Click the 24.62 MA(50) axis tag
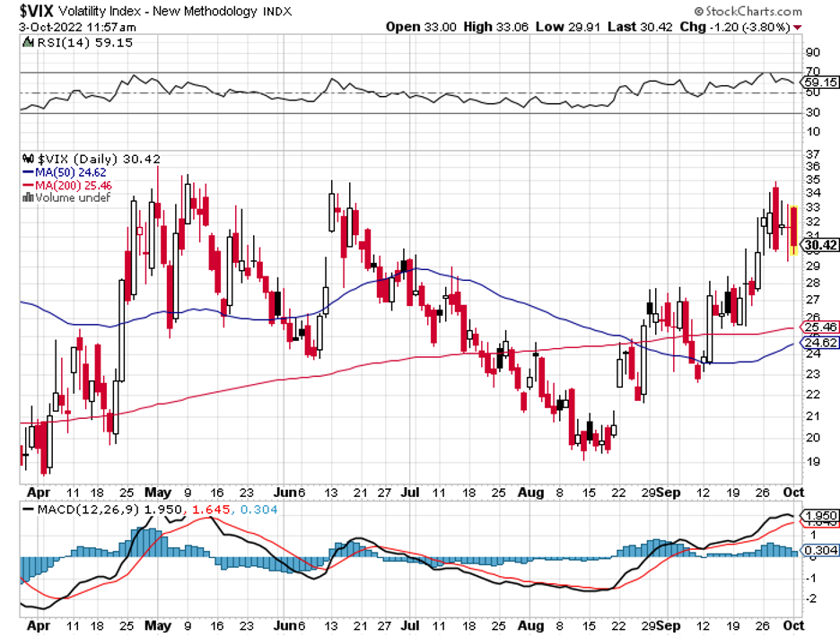The height and width of the screenshot is (637, 840). point(818,343)
